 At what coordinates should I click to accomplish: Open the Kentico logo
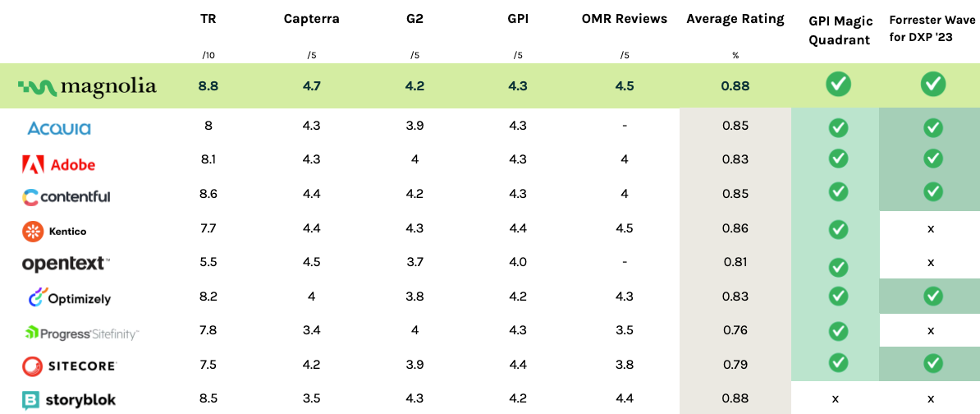click(x=54, y=232)
